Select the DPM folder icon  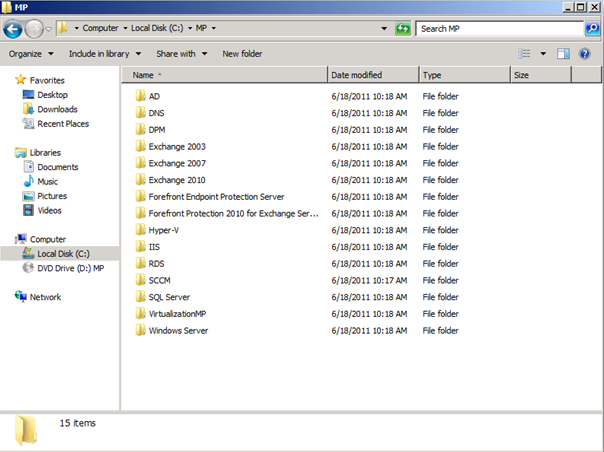(141, 129)
